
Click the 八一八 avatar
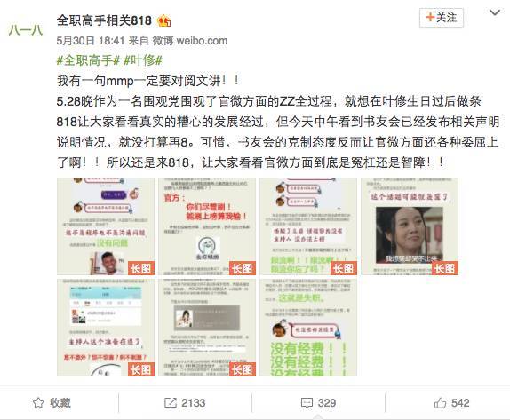(26, 30)
